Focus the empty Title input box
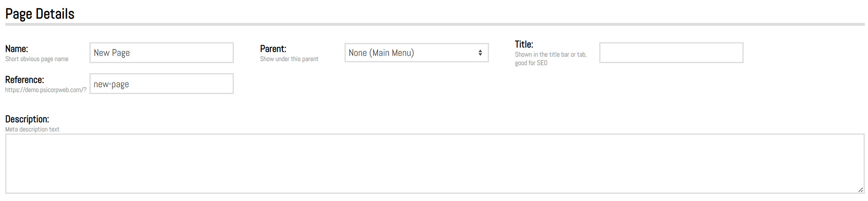The image size is (868, 201). pos(671,53)
